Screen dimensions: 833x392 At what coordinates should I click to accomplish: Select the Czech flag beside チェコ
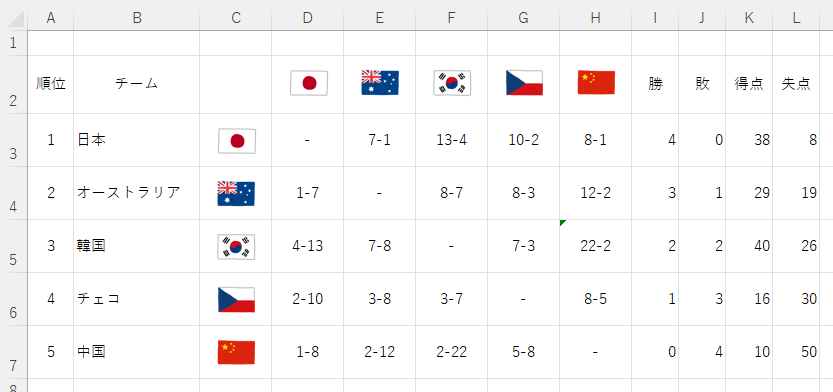[x=236, y=300]
